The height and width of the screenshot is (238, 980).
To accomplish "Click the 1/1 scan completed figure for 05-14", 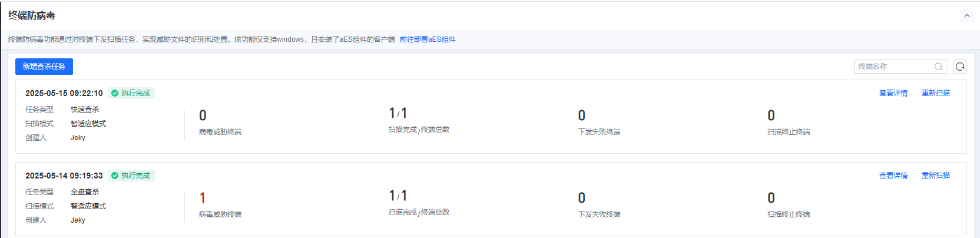I will pos(398,196).
